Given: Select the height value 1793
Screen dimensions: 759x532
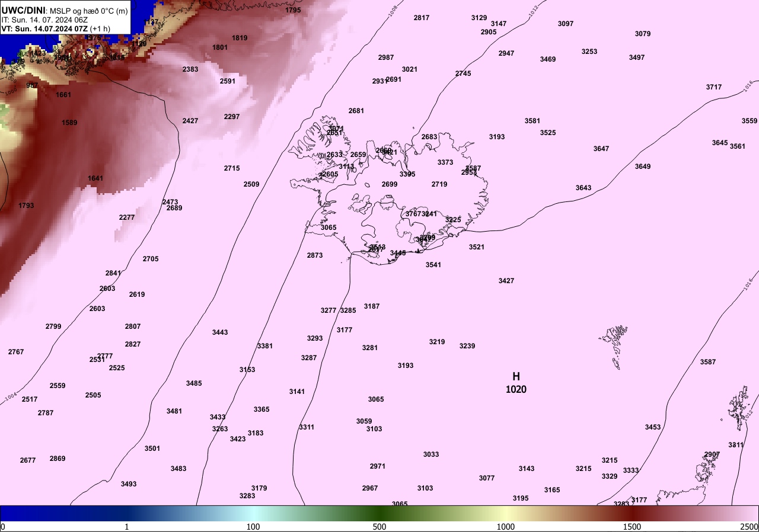Looking at the screenshot, I should point(26,206).
